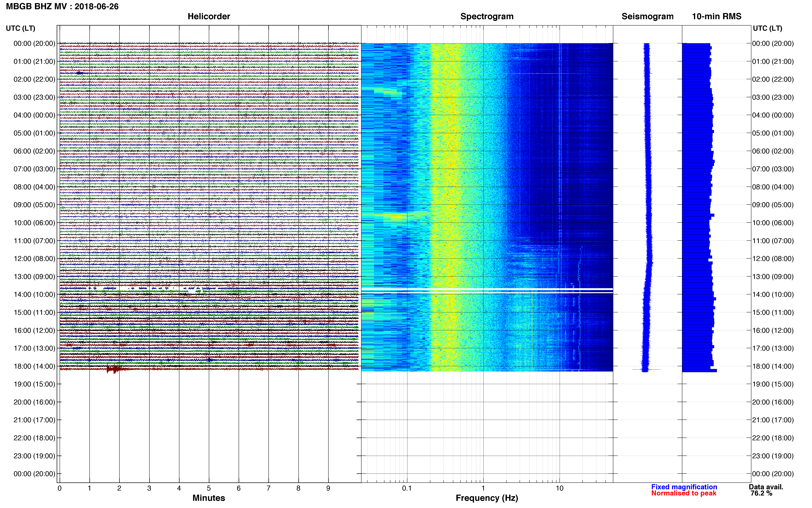Click helicorder time label 09:00 (05:00)
812x508 pixels.
(x=34, y=205)
